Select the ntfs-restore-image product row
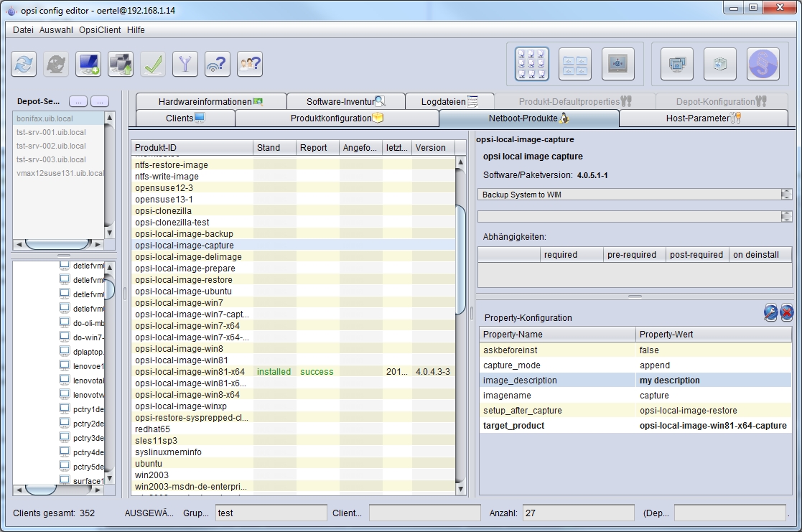 coord(293,164)
